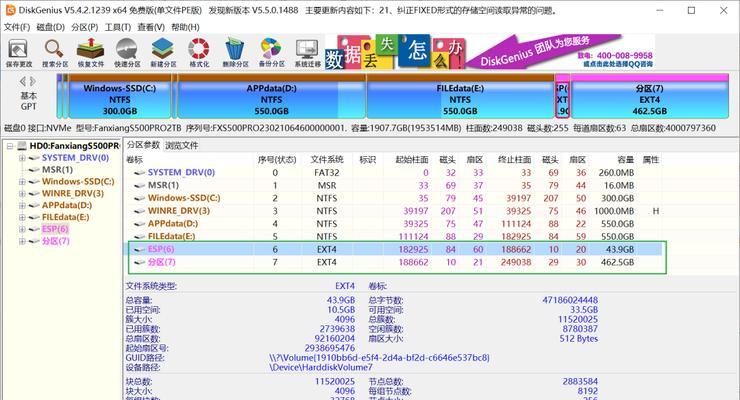
Task: Click the New Partition (新建分区) icon
Action: click(163, 52)
